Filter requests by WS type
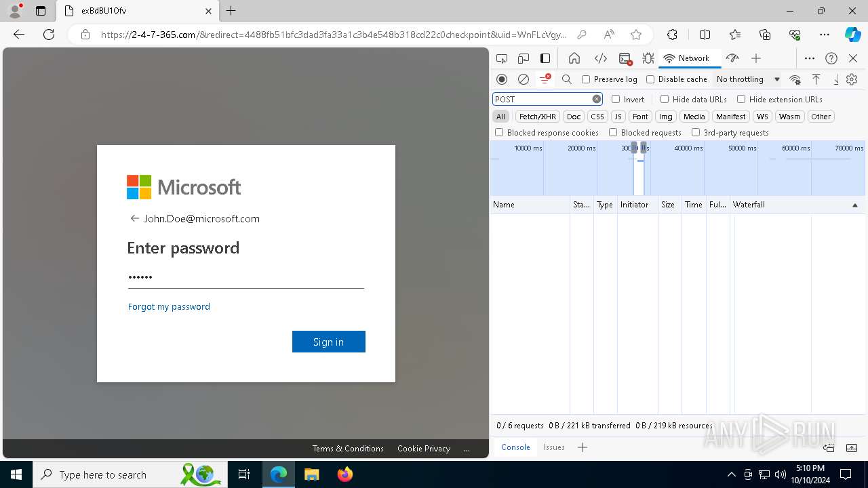The width and height of the screenshot is (868, 488). tap(763, 117)
